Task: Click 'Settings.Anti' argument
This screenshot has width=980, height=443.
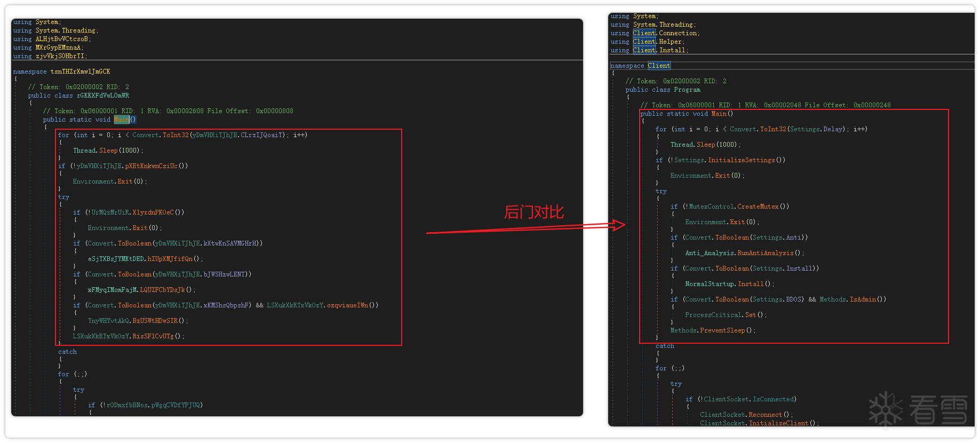Action: tap(777, 238)
